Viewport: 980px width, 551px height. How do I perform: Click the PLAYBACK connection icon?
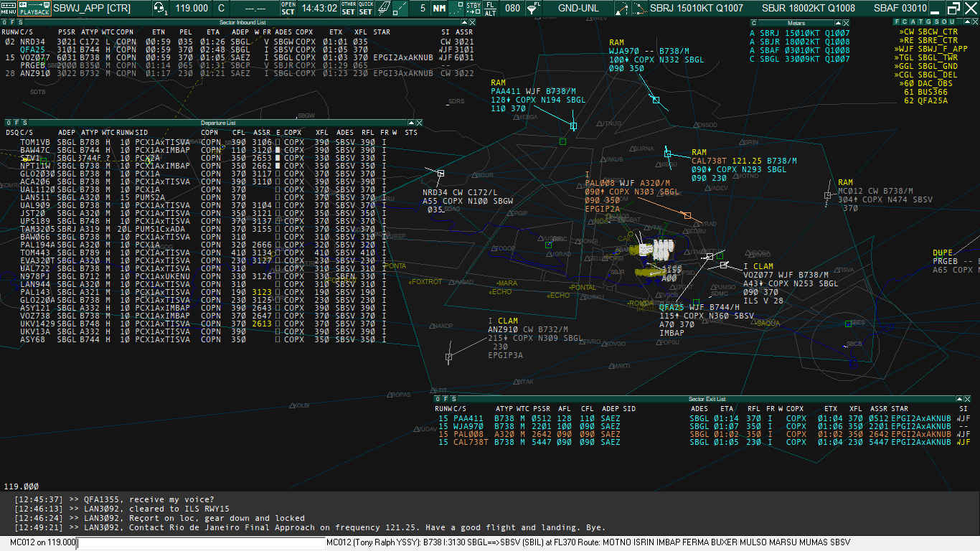34,8
